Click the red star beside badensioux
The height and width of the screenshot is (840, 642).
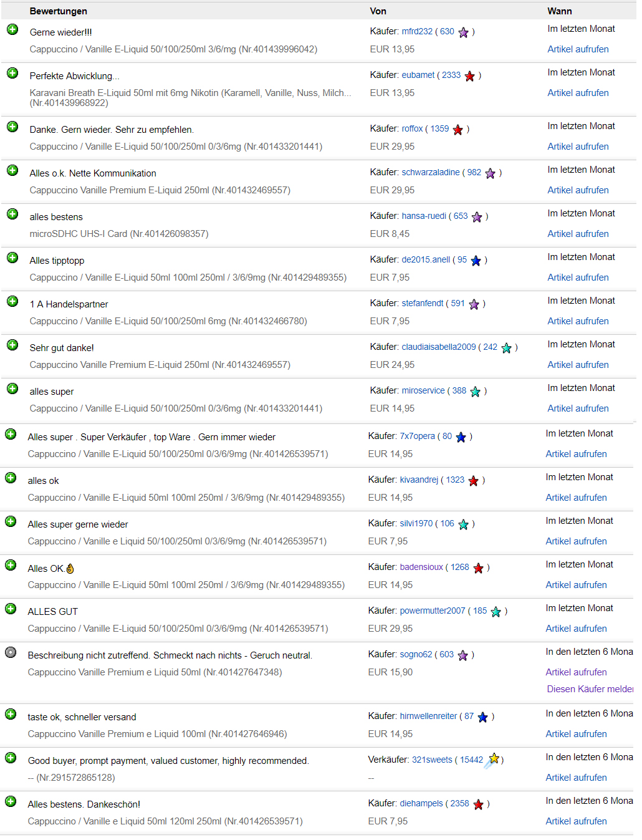(x=478, y=568)
